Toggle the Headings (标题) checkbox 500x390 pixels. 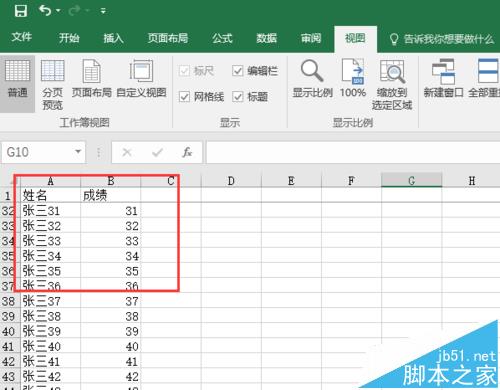point(237,97)
